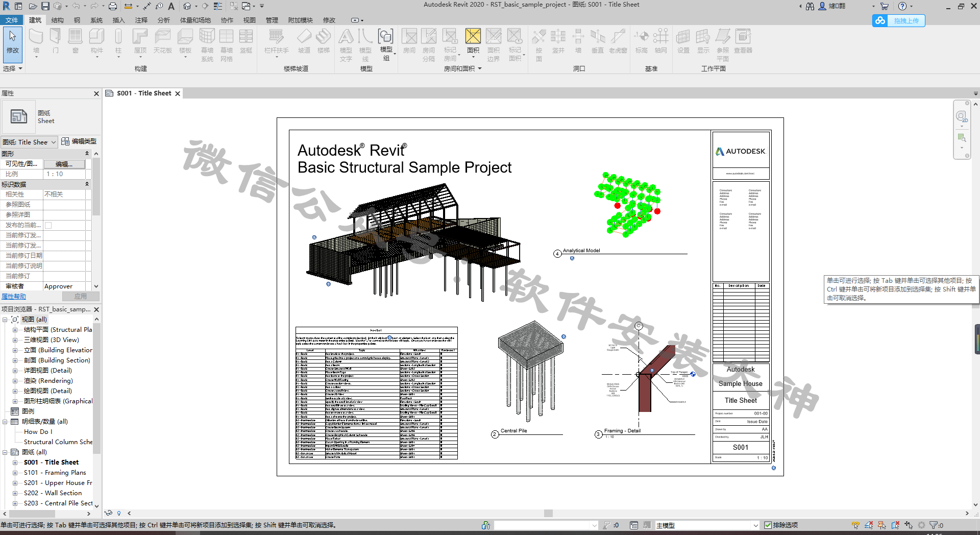Click the Open folder quick access icon

pyautogui.click(x=33, y=6)
